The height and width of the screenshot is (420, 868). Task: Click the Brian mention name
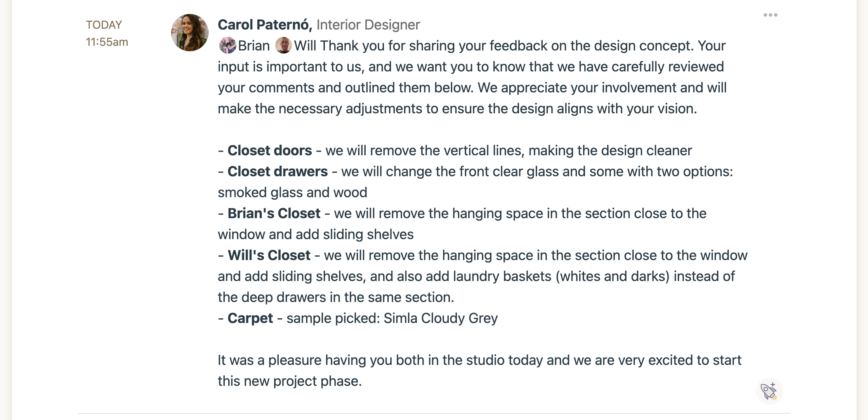254,46
